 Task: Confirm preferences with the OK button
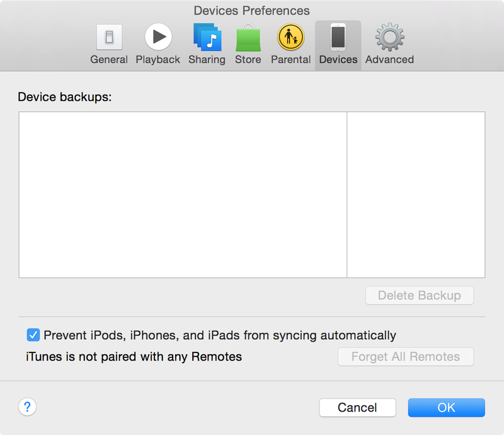coord(447,408)
